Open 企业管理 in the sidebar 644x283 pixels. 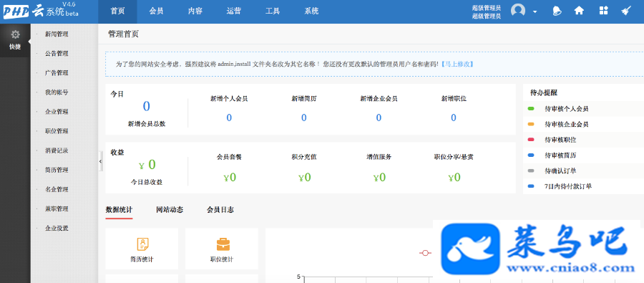tap(57, 112)
